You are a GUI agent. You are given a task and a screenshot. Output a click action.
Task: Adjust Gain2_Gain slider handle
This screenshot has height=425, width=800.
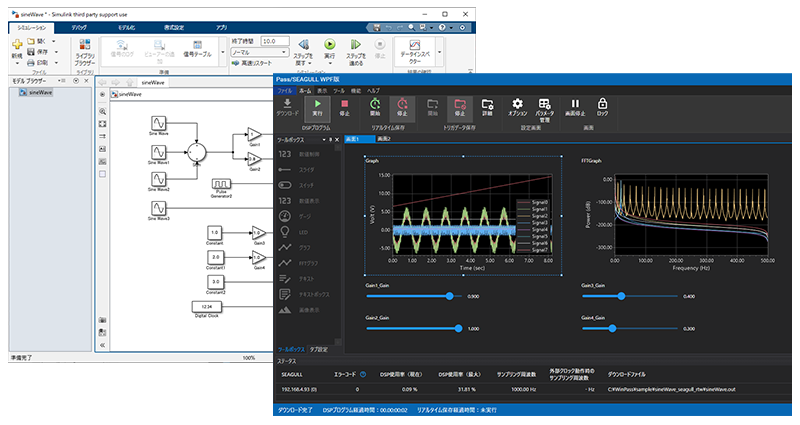(458, 329)
